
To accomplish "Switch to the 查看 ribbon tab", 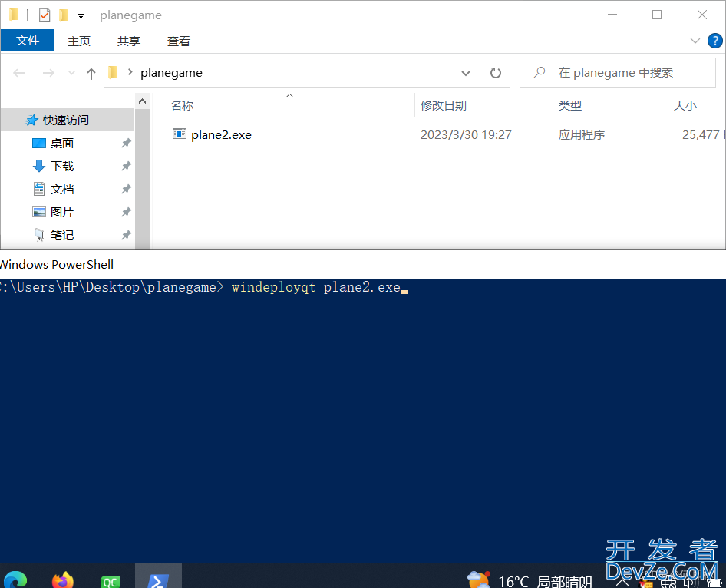I will click(x=179, y=41).
